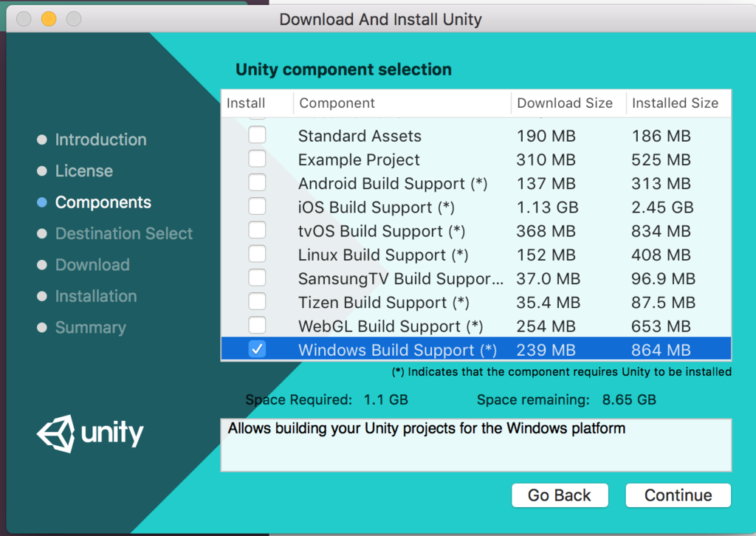Click the Component column header
Viewport: 756px width, 536px height.
pyautogui.click(x=402, y=103)
